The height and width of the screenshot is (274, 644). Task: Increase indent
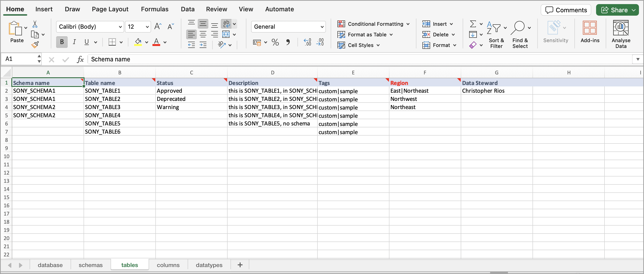pyautogui.click(x=203, y=45)
